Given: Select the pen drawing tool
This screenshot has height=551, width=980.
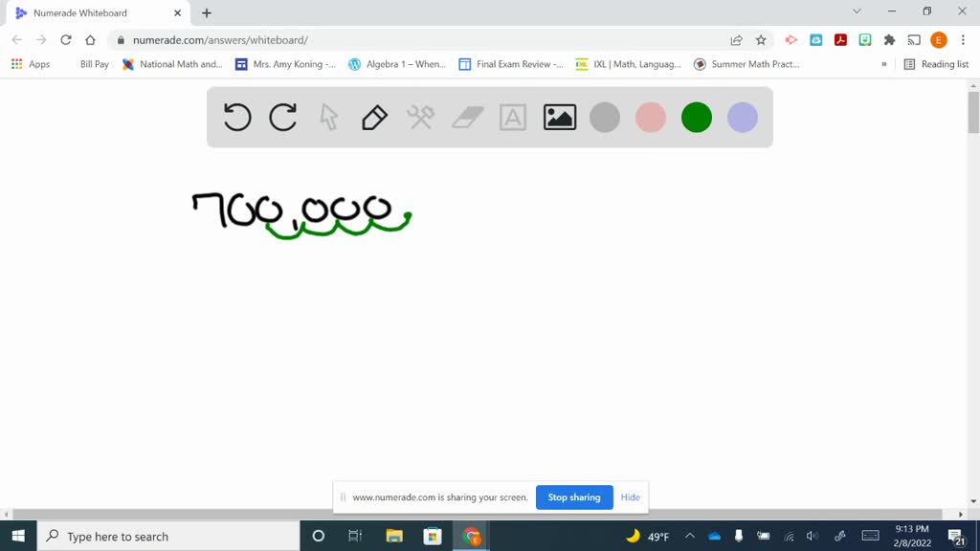Looking at the screenshot, I should [x=374, y=118].
